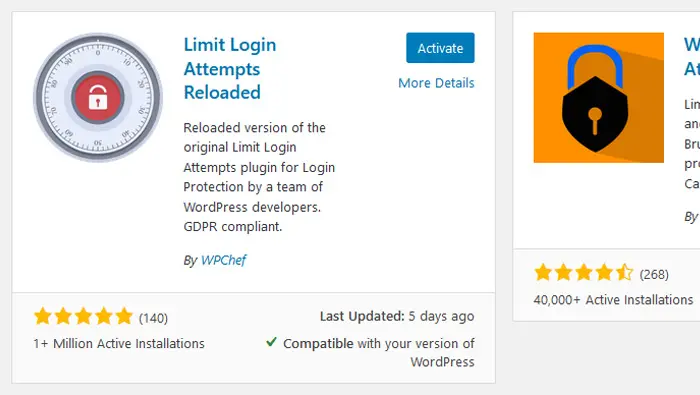Click the red padlock in the dial

pyautogui.click(x=98, y=97)
